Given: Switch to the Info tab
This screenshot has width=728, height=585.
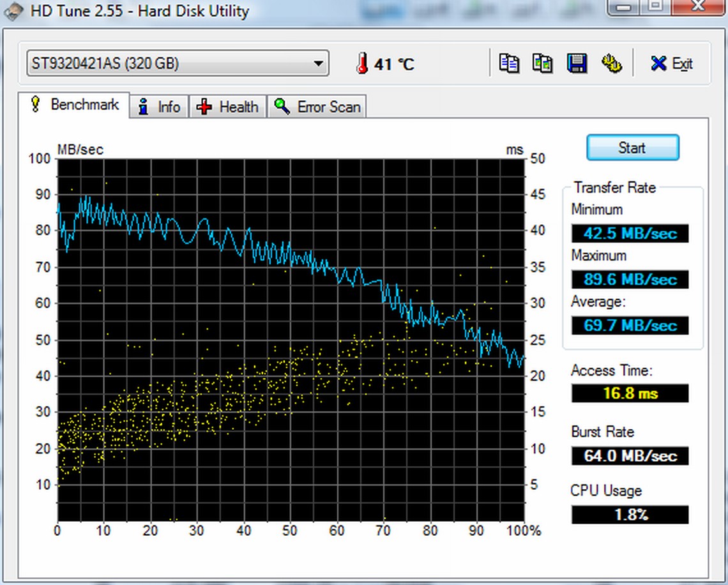Looking at the screenshot, I should click(160, 107).
